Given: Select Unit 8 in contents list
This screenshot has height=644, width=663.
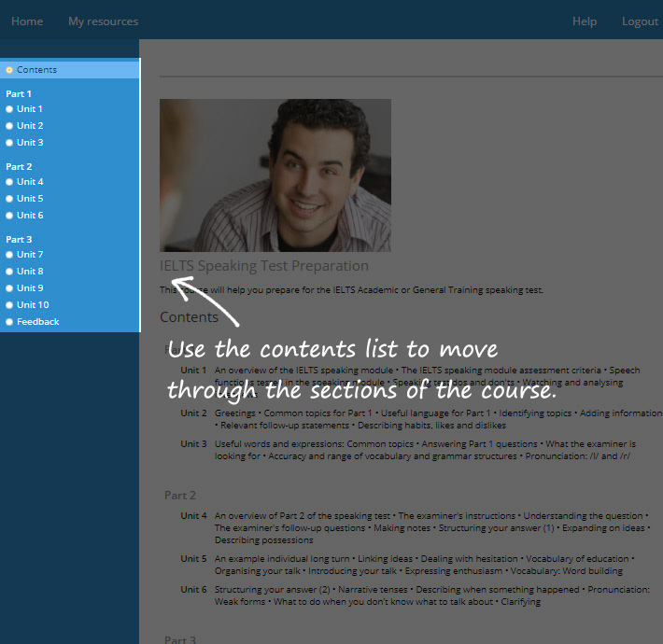Looking at the screenshot, I should (x=30, y=272).
